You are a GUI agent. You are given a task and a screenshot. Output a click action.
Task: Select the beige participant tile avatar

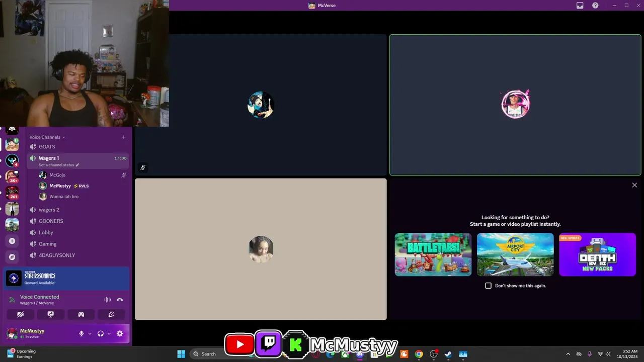261,249
